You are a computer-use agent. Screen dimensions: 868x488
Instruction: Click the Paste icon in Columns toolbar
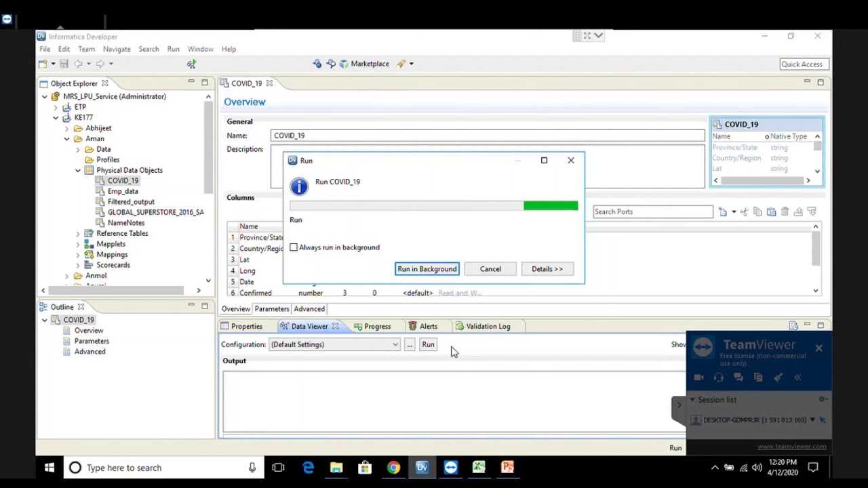pos(771,212)
